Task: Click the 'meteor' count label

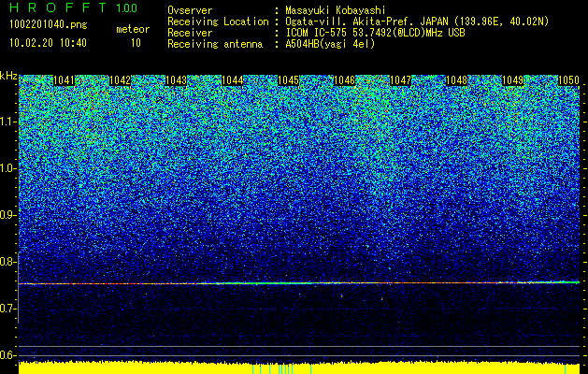Action: (133, 29)
